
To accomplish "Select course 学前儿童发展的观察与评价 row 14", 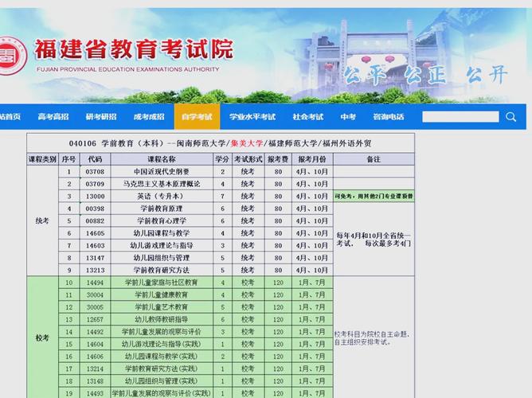I will point(162,332).
